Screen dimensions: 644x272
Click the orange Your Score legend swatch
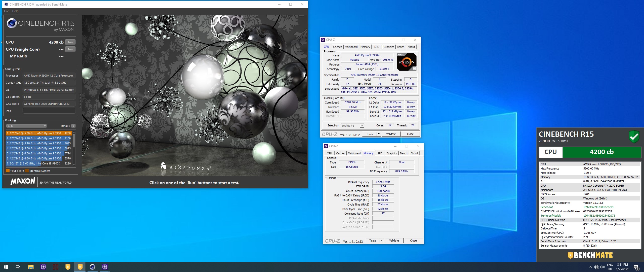pos(8,171)
